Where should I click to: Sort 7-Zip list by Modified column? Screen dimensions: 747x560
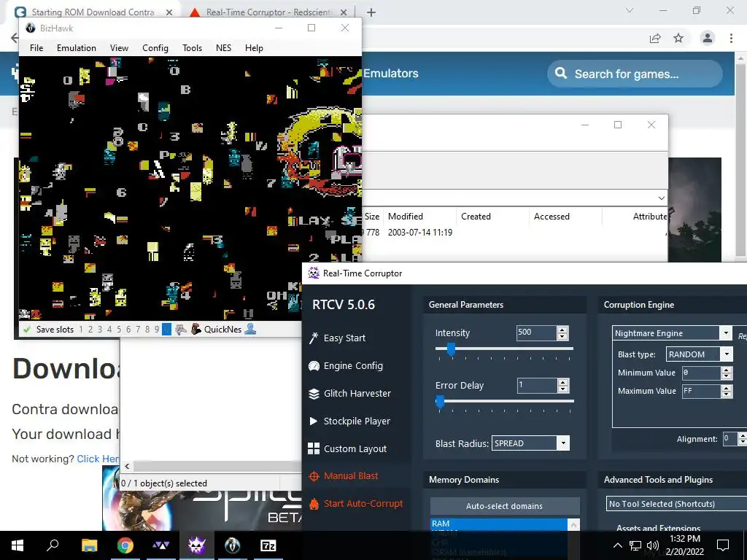click(419, 216)
